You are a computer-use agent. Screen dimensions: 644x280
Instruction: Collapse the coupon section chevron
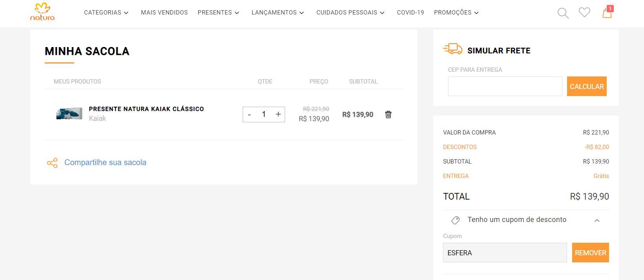point(597,220)
